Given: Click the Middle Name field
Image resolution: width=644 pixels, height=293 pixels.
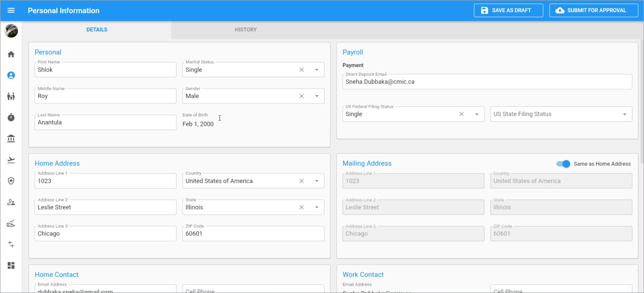Looking at the screenshot, I should [x=106, y=96].
